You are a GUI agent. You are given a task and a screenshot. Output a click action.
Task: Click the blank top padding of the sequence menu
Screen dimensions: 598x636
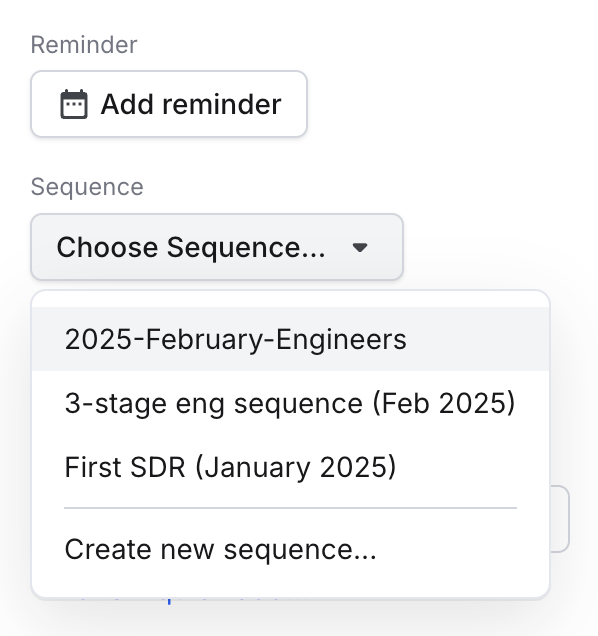click(x=290, y=299)
